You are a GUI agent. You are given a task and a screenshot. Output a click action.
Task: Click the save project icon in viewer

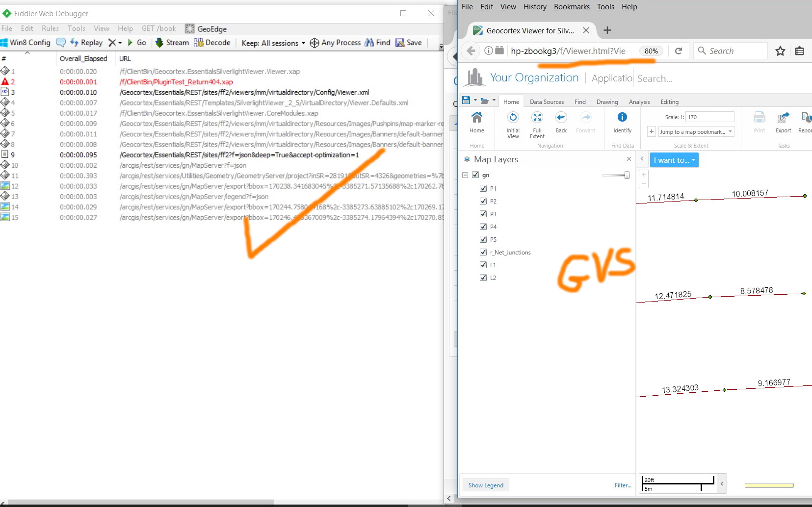coord(466,100)
